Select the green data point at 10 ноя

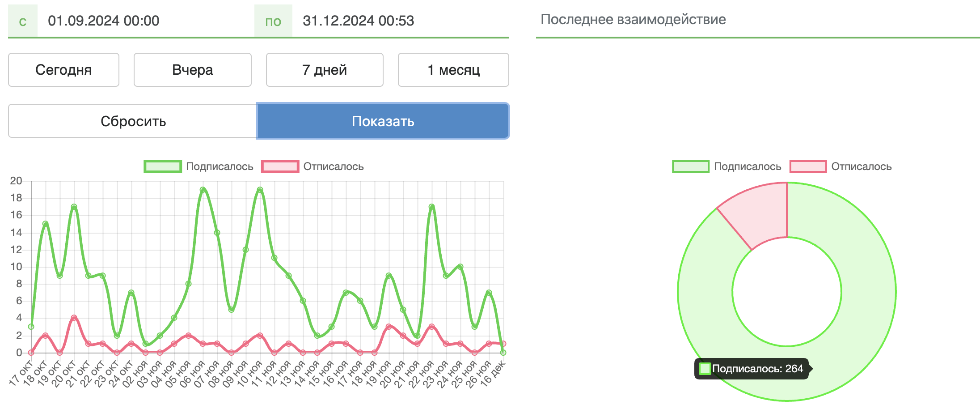click(260, 190)
